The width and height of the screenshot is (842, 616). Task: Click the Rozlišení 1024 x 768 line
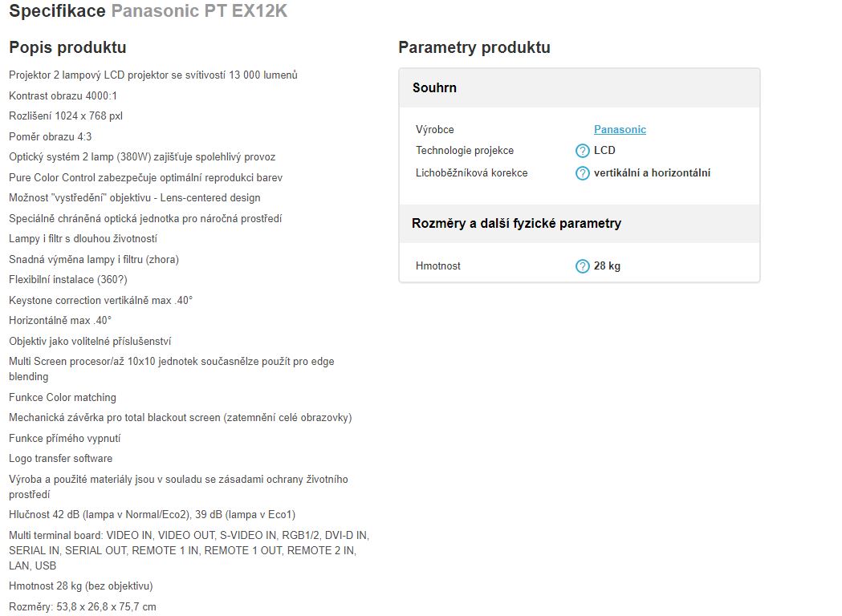(66, 116)
